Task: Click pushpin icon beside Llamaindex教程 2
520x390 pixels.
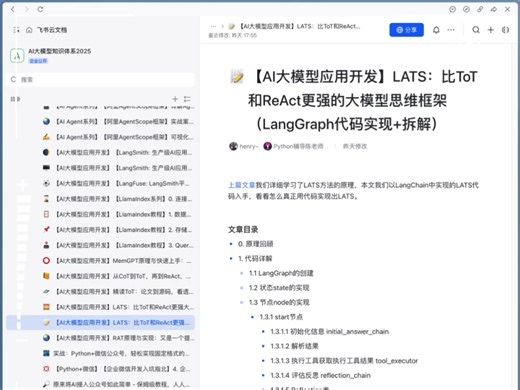Action: click(46, 230)
